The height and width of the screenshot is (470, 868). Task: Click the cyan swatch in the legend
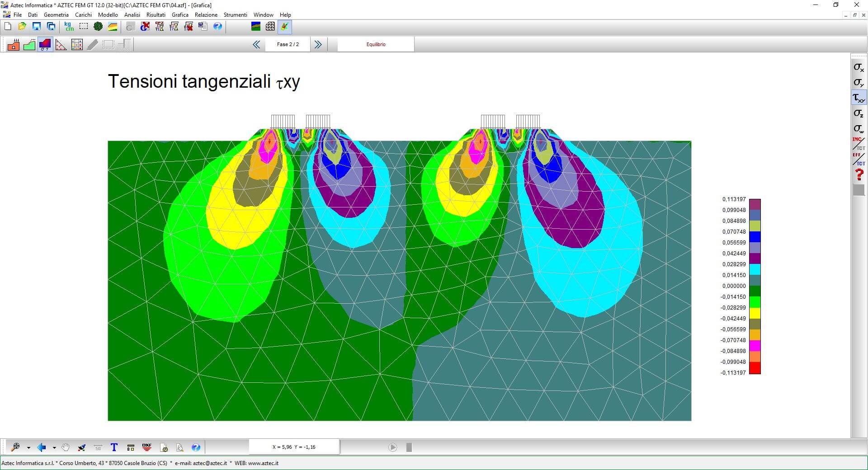click(755, 270)
